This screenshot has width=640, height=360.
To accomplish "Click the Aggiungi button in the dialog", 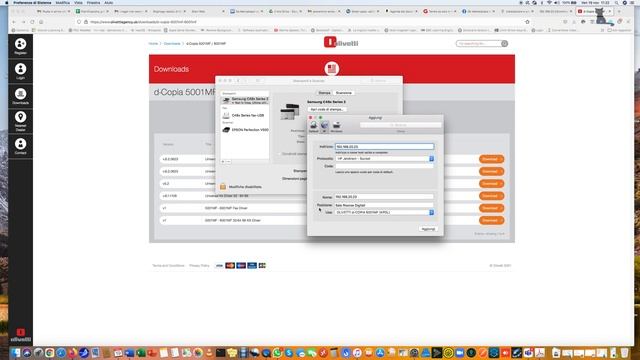I will tap(428, 229).
